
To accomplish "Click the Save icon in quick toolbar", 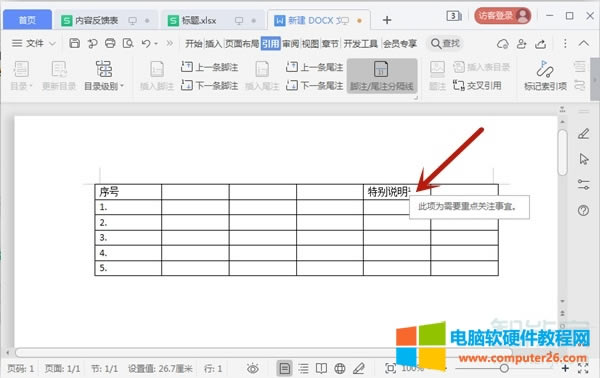I will click(75, 43).
